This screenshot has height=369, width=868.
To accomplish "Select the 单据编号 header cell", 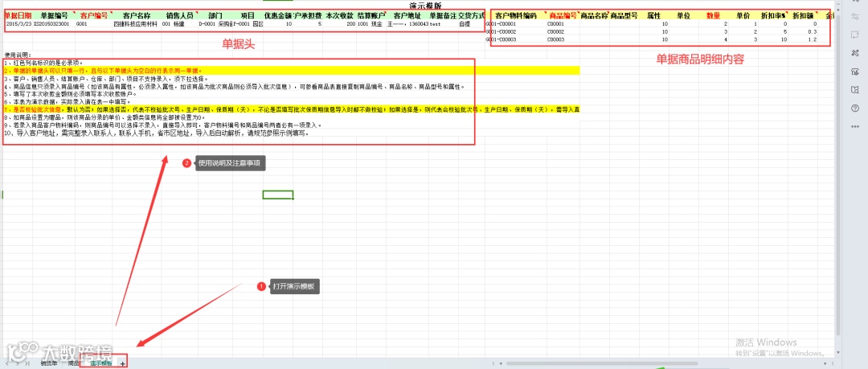I will coord(53,15).
